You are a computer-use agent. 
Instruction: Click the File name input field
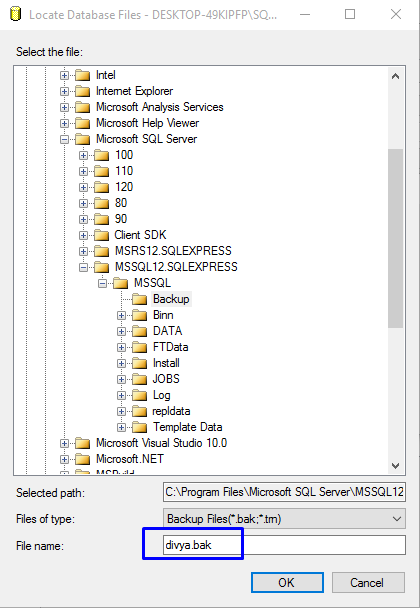(x=284, y=545)
